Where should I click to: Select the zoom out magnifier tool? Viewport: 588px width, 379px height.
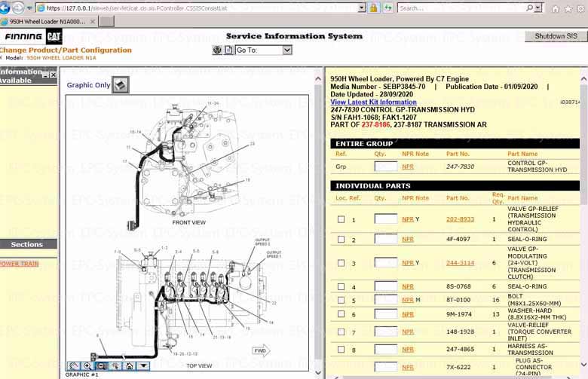pyautogui.click(x=101, y=366)
